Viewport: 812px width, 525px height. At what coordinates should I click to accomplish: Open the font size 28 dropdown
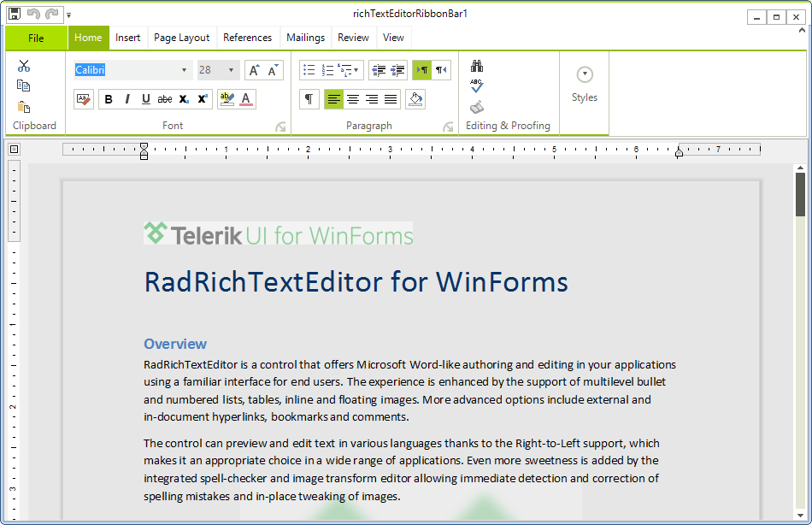(x=231, y=70)
